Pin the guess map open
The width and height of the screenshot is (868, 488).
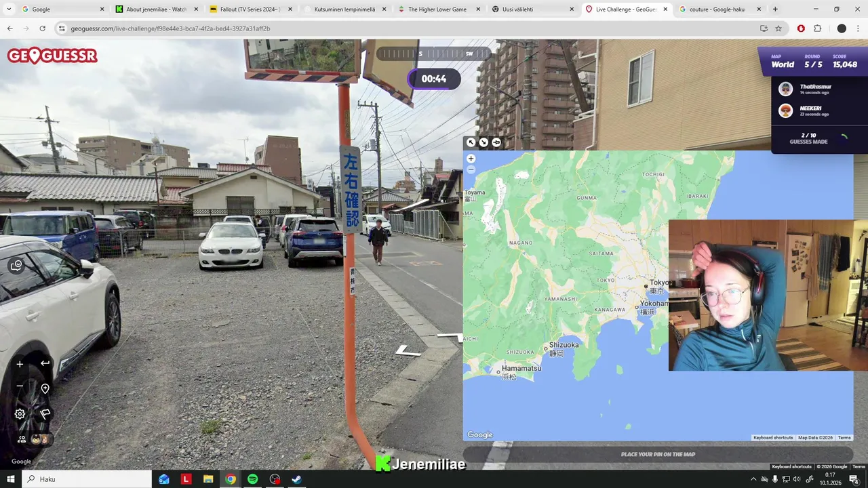pyautogui.click(x=496, y=142)
